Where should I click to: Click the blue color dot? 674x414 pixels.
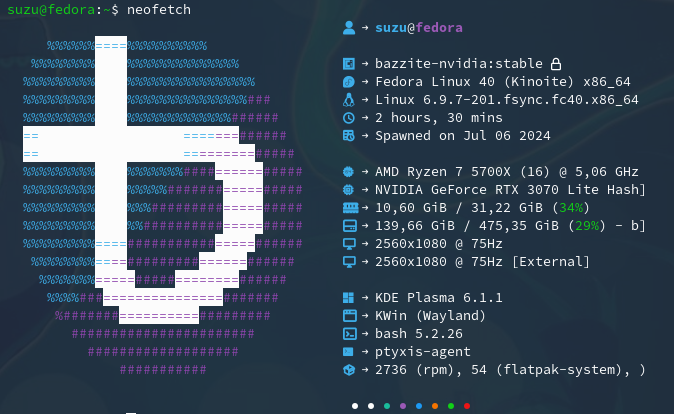pos(419,406)
